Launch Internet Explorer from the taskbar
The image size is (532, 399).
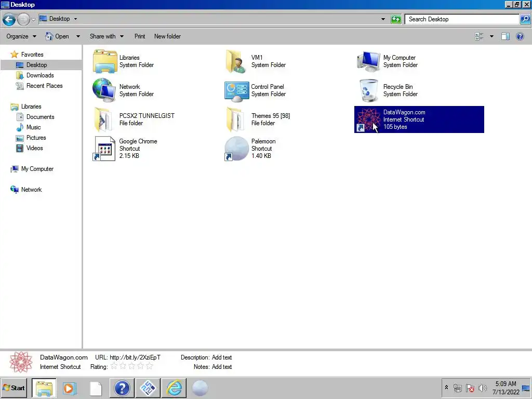(174, 388)
